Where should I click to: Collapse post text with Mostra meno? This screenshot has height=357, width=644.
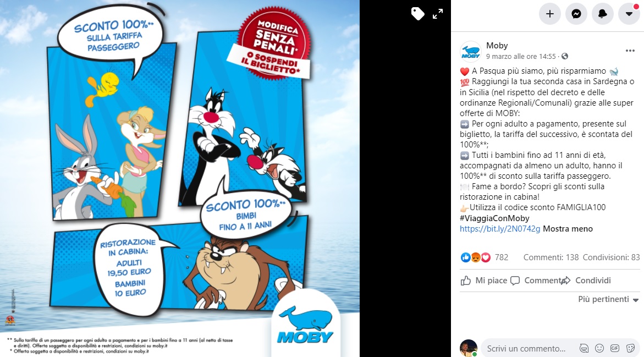coord(568,229)
